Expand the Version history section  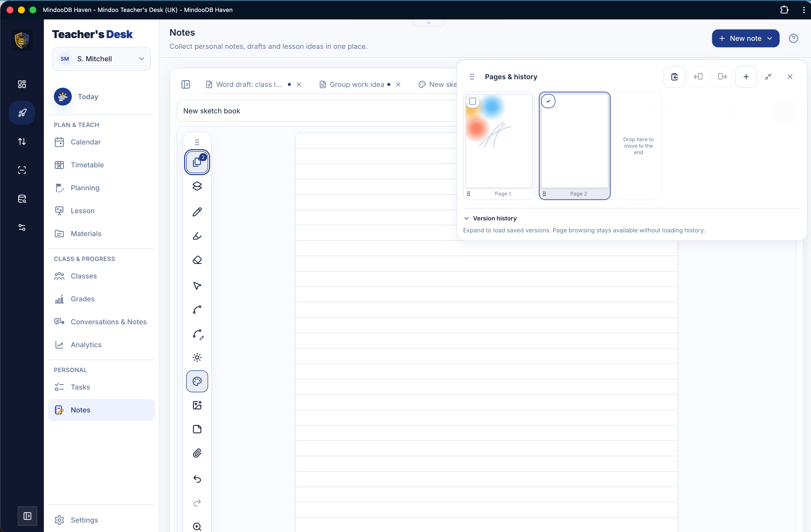491,218
